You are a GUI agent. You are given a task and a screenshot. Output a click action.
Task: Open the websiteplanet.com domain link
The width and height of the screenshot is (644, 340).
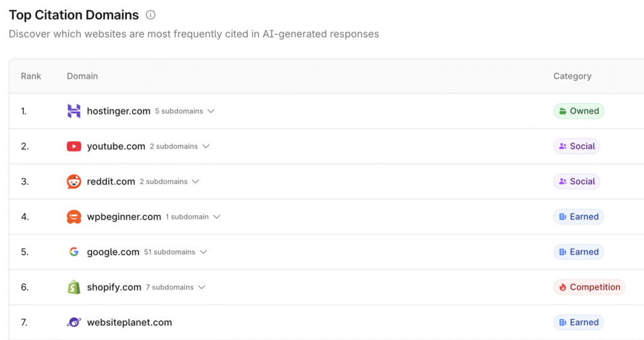[129, 322]
